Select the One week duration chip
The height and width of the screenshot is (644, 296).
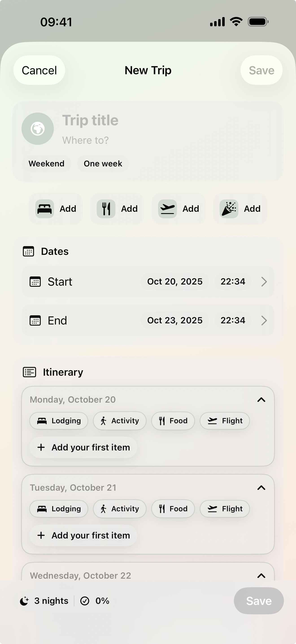click(103, 163)
